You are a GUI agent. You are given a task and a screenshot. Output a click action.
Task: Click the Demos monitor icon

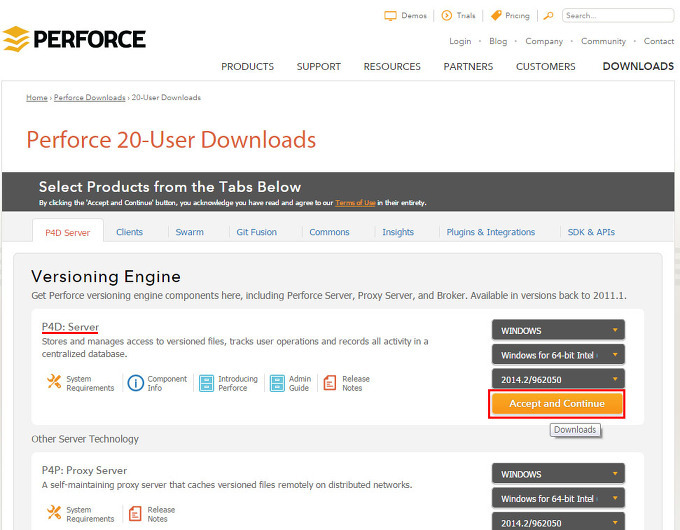(390, 16)
